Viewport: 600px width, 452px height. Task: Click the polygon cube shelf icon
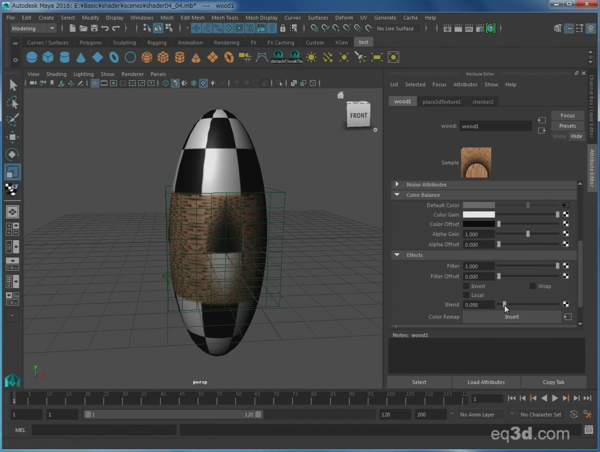pos(49,58)
